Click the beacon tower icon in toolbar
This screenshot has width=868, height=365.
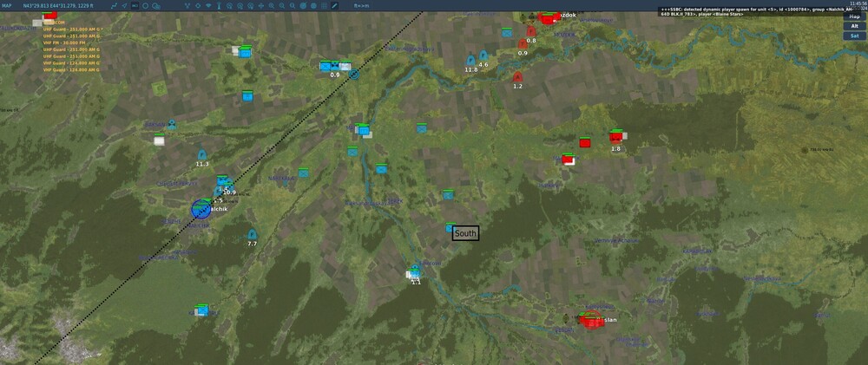[220, 5]
